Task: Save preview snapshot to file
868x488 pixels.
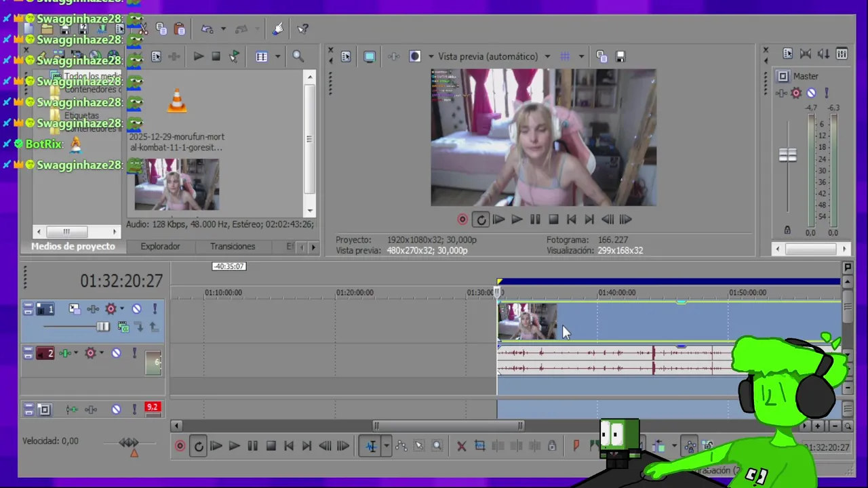Action: coord(620,57)
